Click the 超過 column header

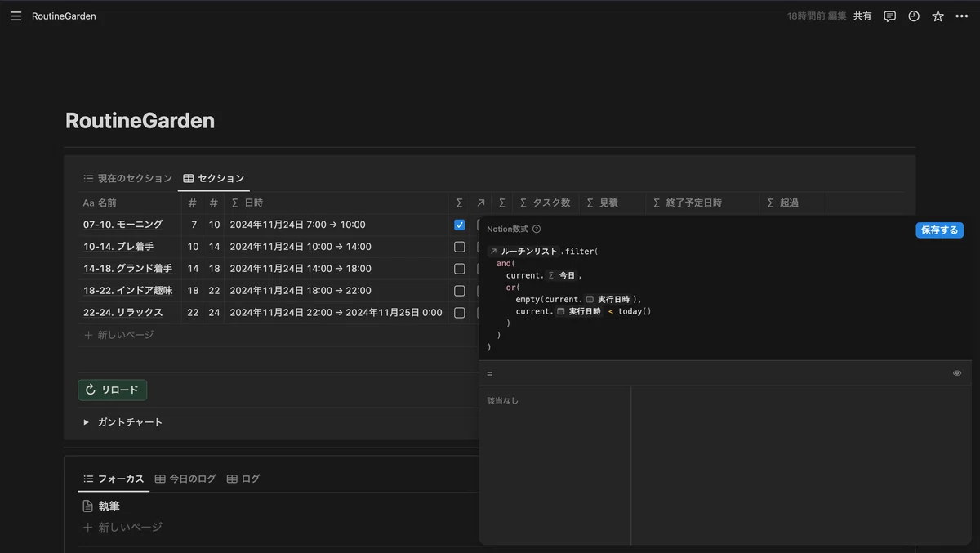coord(792,203)
